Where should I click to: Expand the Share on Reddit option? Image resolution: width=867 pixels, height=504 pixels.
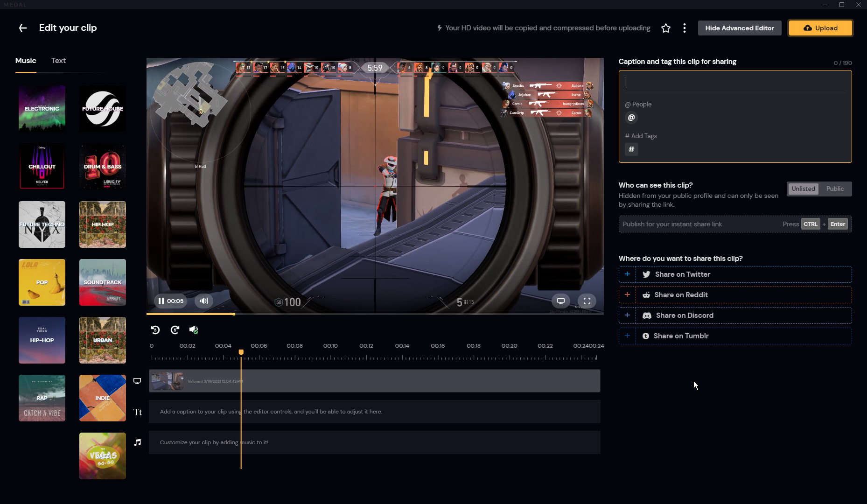pyautogui.click(x=627, y=295)
